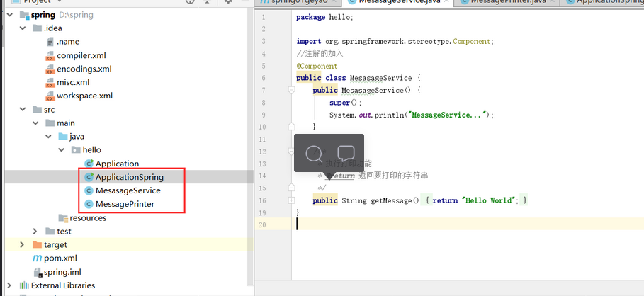
Task: Collapse the hello package
Action: click(x=62, y=150)
